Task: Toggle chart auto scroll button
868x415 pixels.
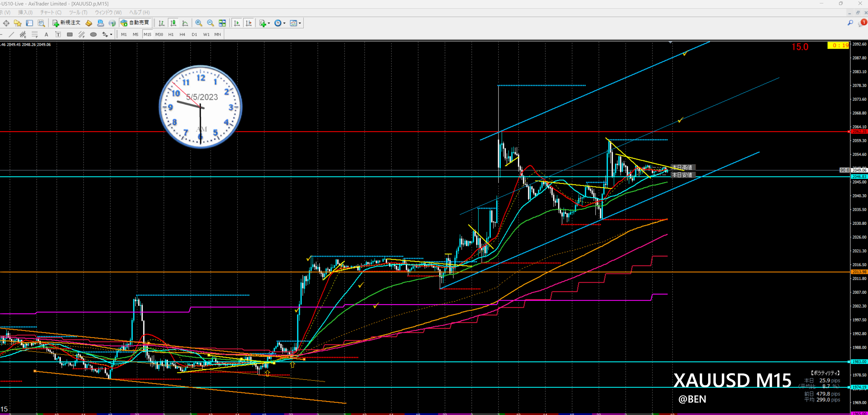Action: 237,23
